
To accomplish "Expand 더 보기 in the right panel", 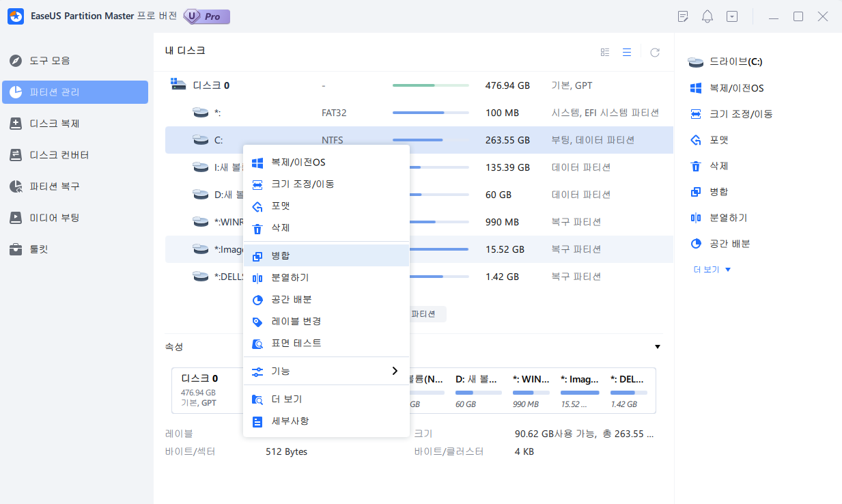I will click(712, 270).
